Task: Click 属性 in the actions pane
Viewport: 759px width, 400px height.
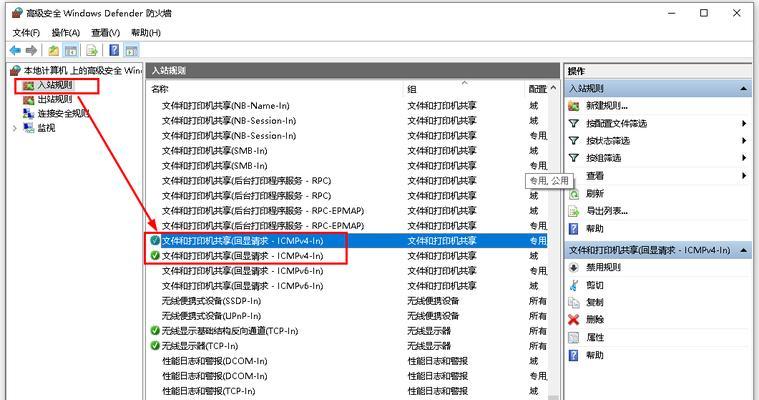Action: 595,338
